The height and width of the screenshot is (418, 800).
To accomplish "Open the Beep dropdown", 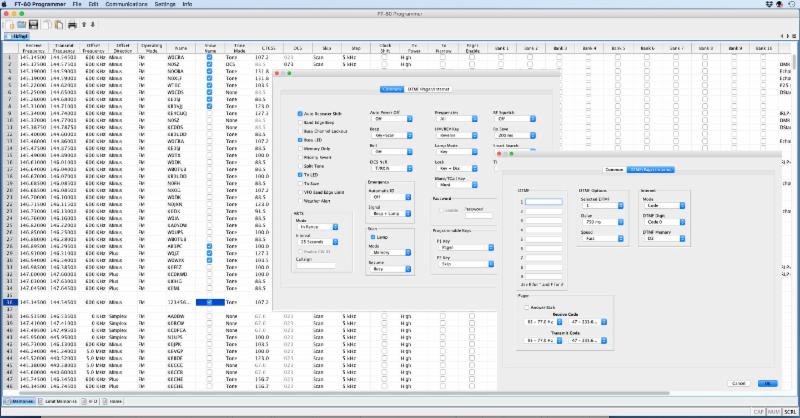I will 390,135.
